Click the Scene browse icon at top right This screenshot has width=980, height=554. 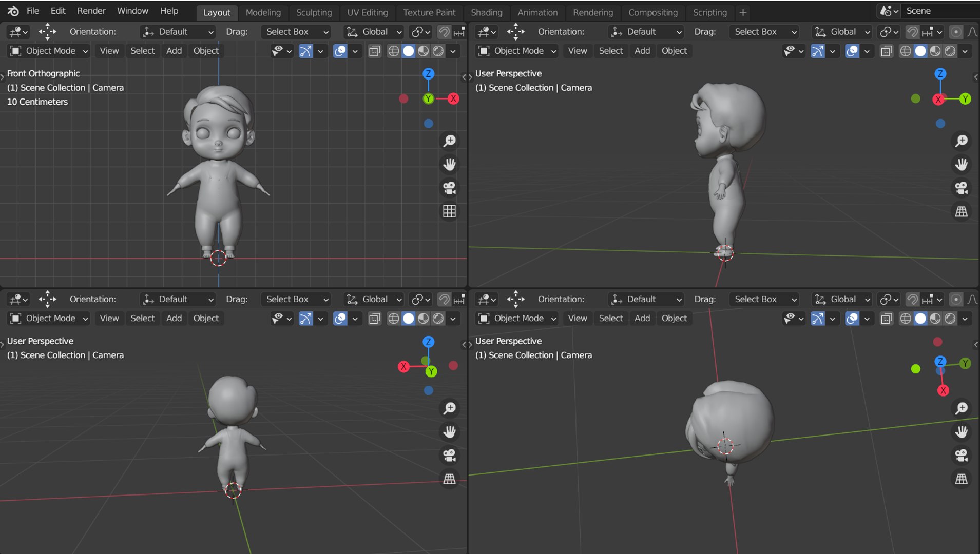tap(889, 11)
